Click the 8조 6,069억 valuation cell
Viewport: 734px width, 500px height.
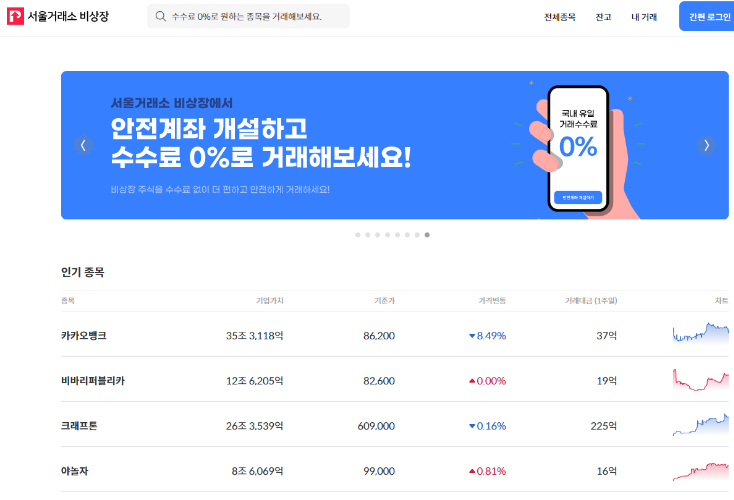pyautogui.click(x=257, y=471)
